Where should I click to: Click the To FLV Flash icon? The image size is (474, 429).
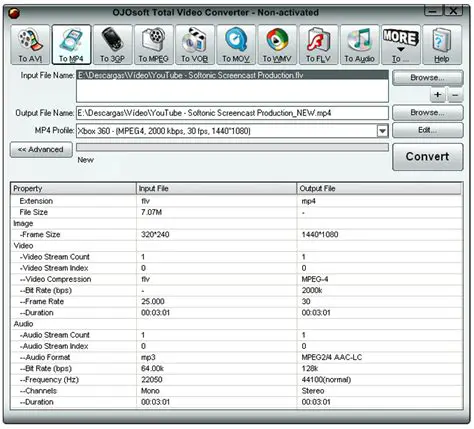click(x=318, y=44)
